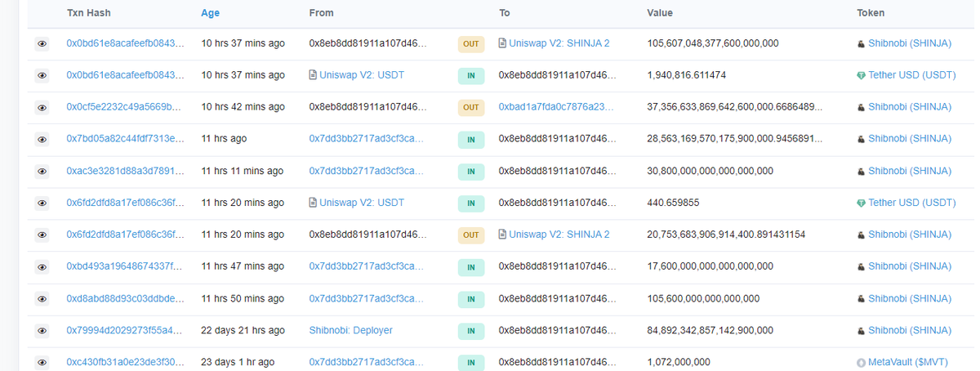Click eye icon in 20,753,683,906,914,400 SHINJA row
The width and height of the screenshot is (980, 371).
42,235
